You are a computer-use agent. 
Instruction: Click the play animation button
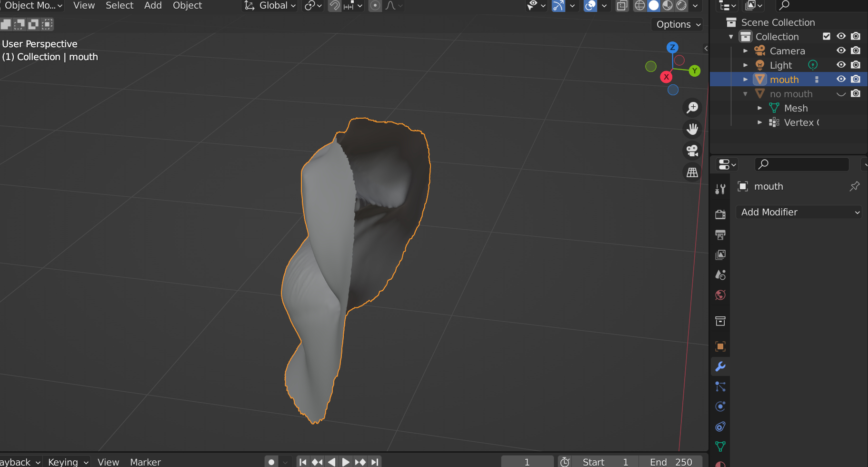[x=346, y=462]
